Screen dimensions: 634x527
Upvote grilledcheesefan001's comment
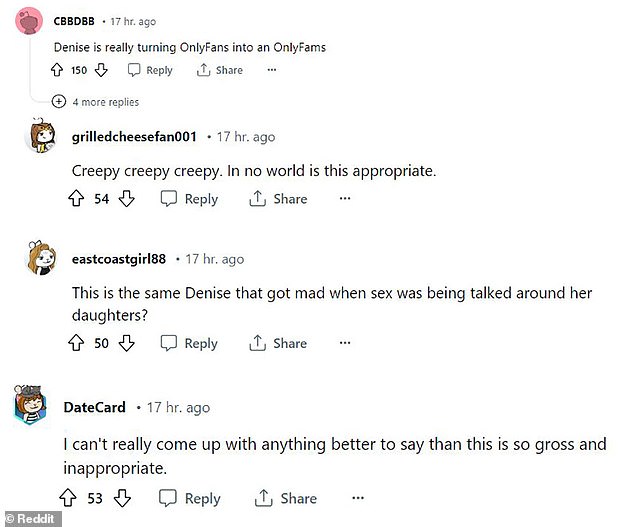(76, 199)
